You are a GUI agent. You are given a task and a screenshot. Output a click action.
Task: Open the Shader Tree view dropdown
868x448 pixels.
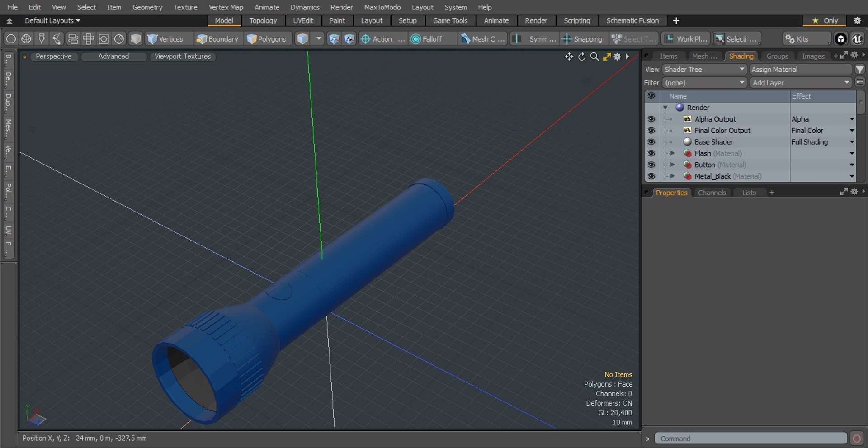(x=704, y=70)
